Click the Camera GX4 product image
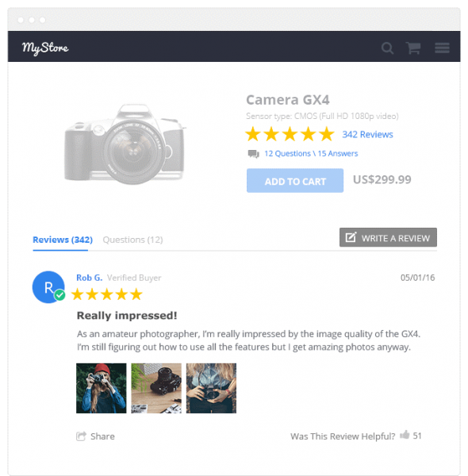Viewport: 468px width, 476px height. coord(125,144)
